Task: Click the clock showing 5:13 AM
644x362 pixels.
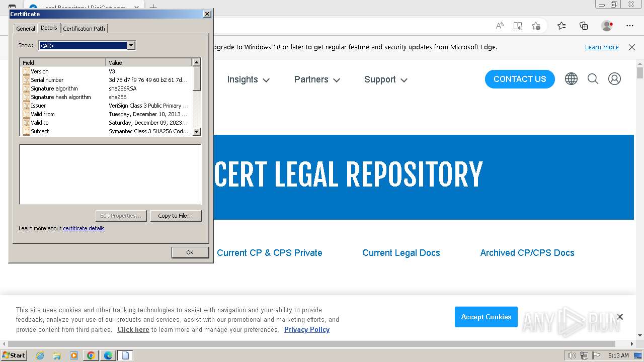Action: [x=618, y=355]
